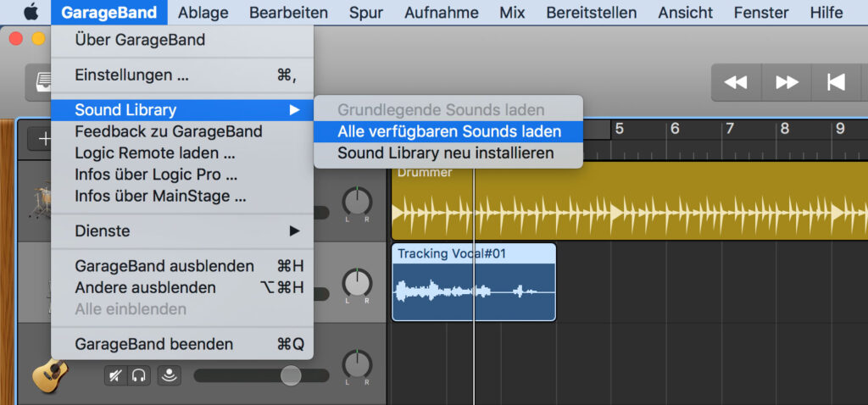Screen dimensions: 868x405
Task: Click bar 9 in the timeline ruler
Action: coord(840,129)
